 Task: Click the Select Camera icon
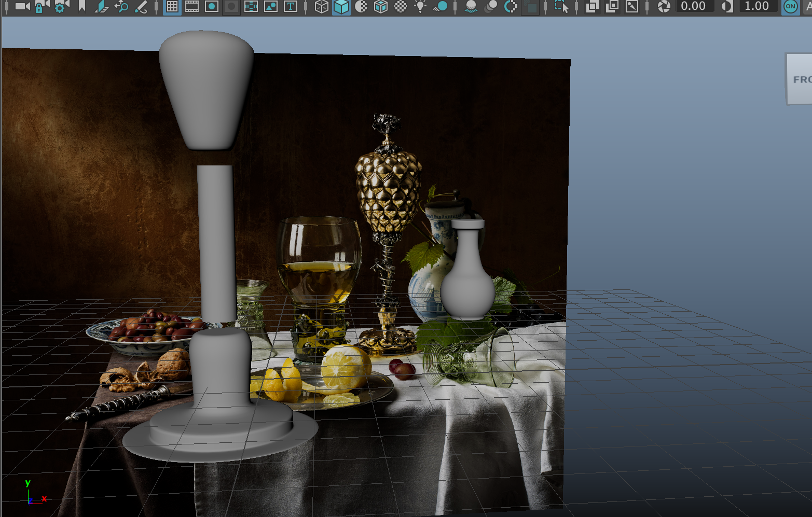[22, 7]
